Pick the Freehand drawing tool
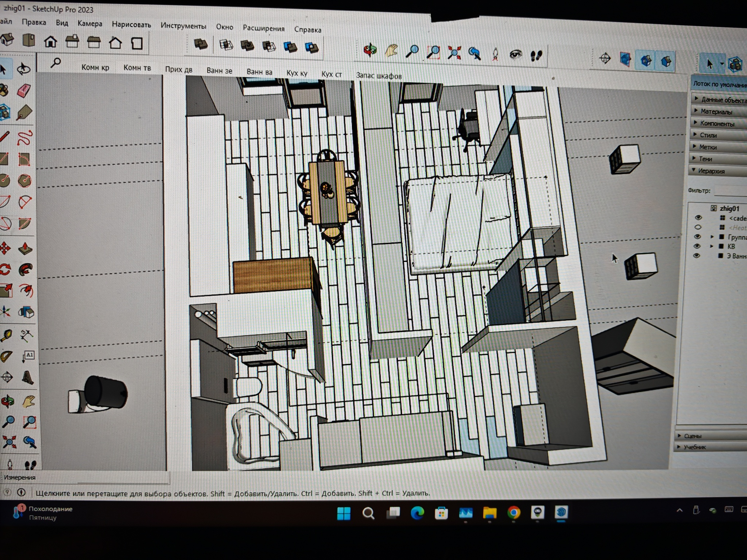Image resolution: width=747 pixels, height=560 pixels. pos(25,137)
